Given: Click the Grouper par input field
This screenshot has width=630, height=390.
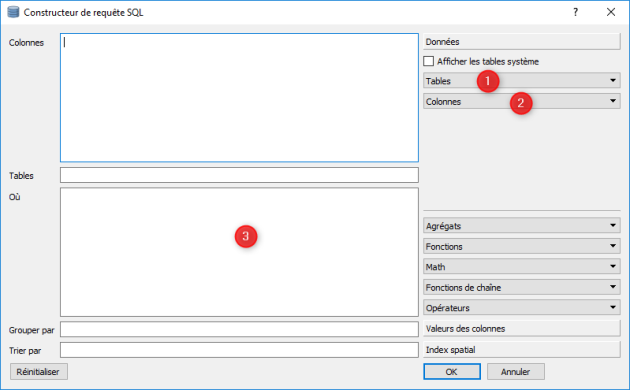Looking at the screenshot, I should pos(239,329).
